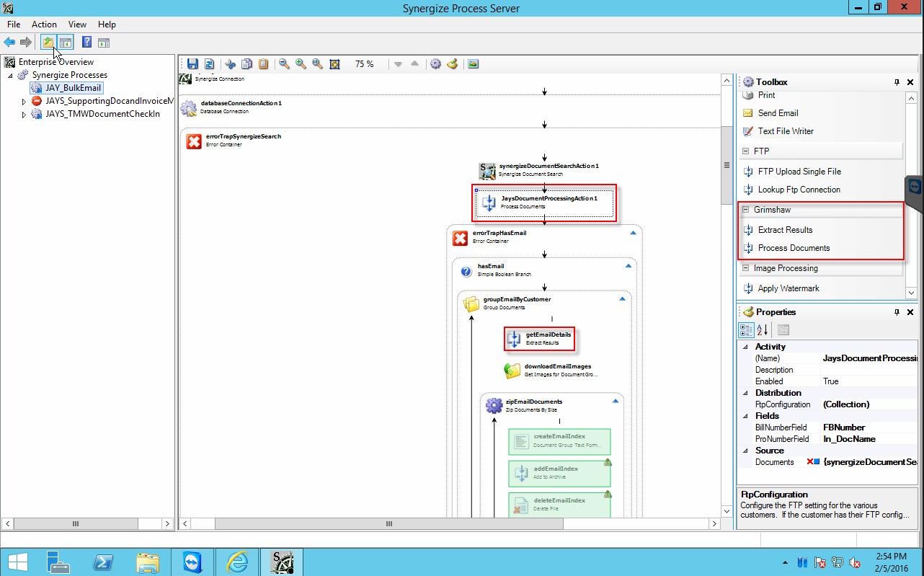Select the Zoom In tool on the toolbar
924x576 pixels.
click(301, 64)
